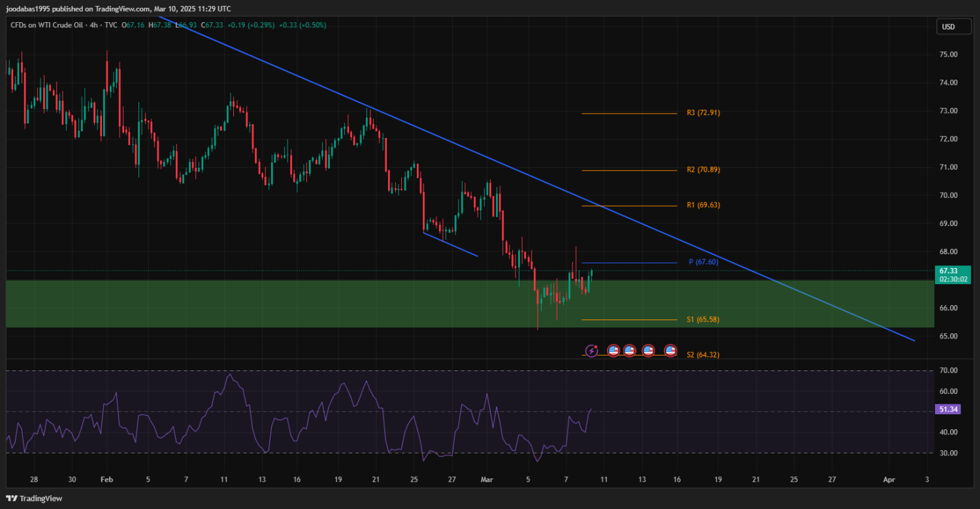
Task: Select the R3 (72.91) pivot label
Action: [703, 112]
